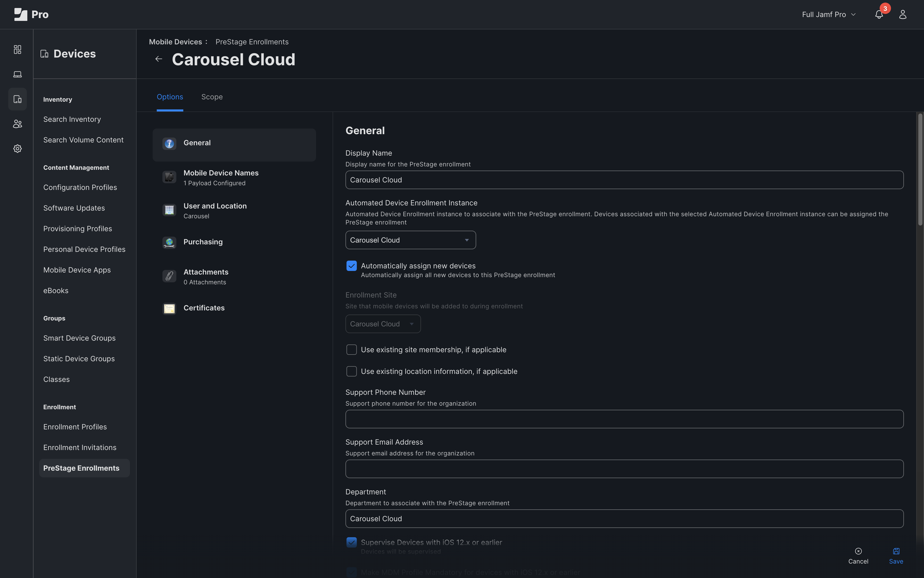924x578 pixels.
Task: Select the Attachments payload
Action: tap(234, 277)
